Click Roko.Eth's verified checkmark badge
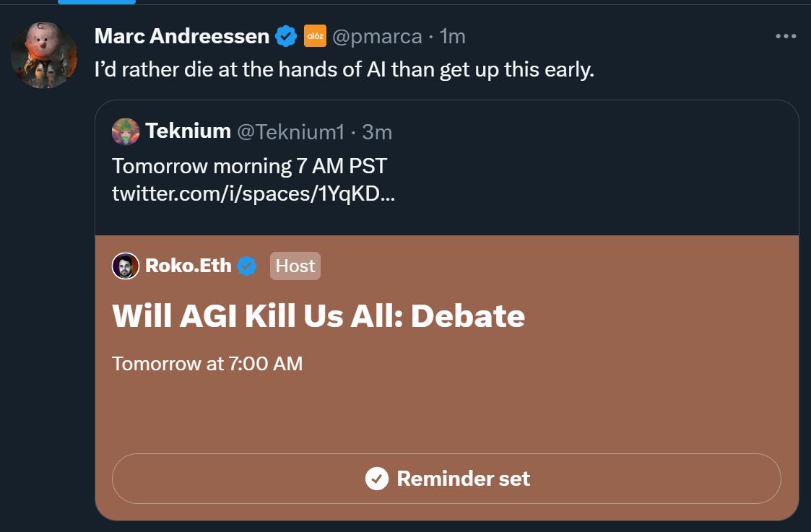Screen dimensions: 811x532 tap(247, 266)
